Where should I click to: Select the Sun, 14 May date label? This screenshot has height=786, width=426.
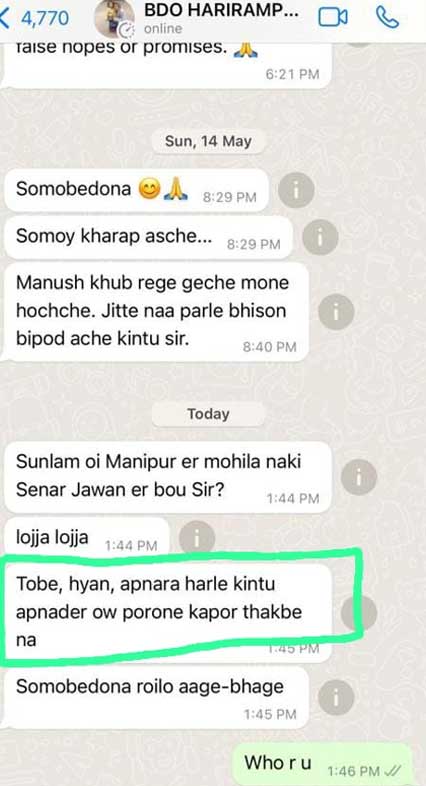(x=208, y=141)
